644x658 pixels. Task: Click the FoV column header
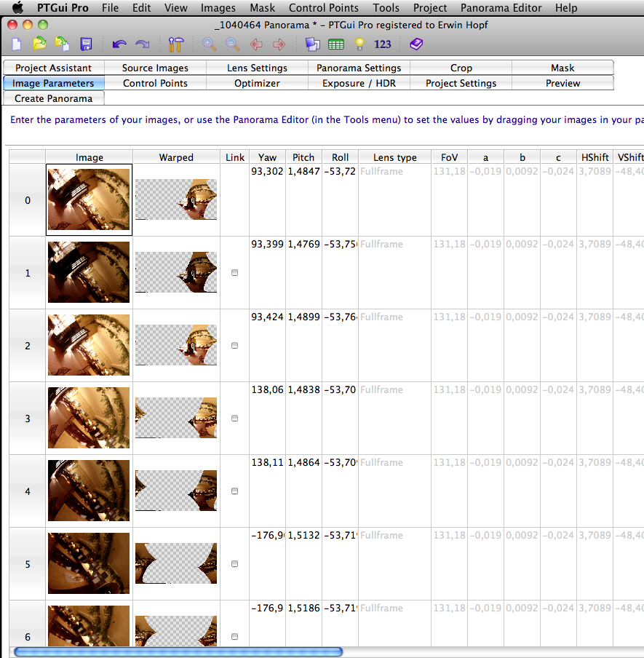pyautogui.click(x=449, y=157)
